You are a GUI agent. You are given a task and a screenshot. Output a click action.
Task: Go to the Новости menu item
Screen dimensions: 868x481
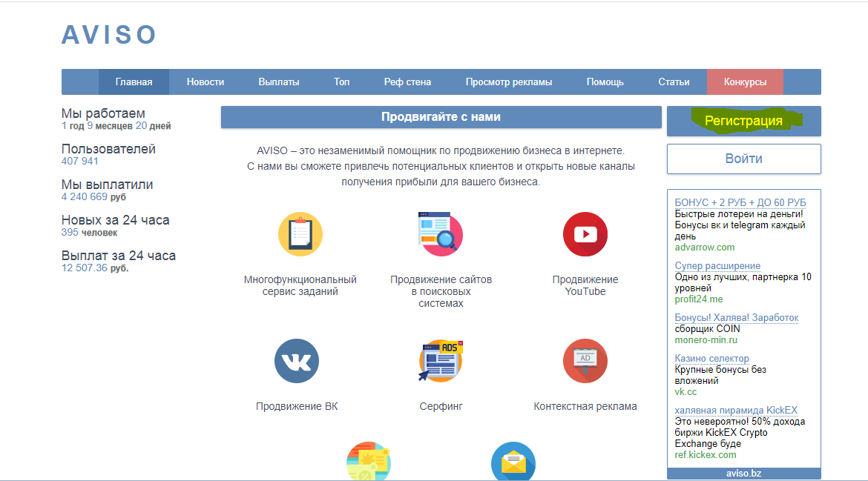[x=206, y=82]
